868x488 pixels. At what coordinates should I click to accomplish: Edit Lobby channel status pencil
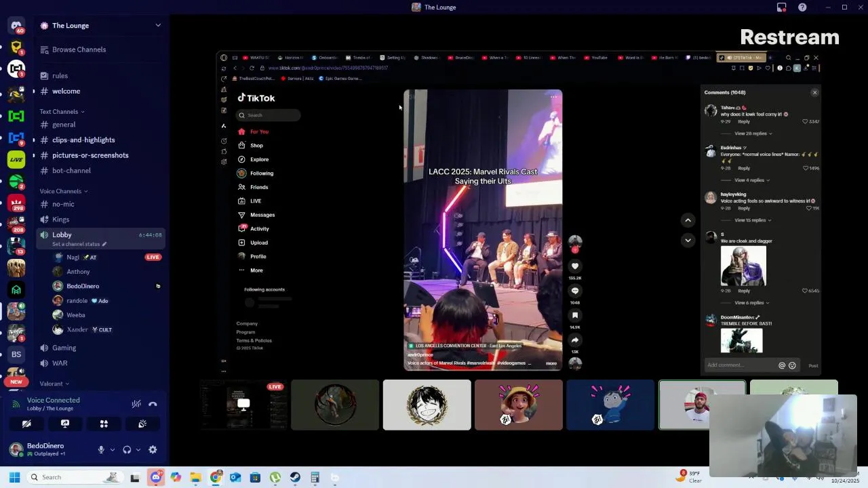(104, 244)
